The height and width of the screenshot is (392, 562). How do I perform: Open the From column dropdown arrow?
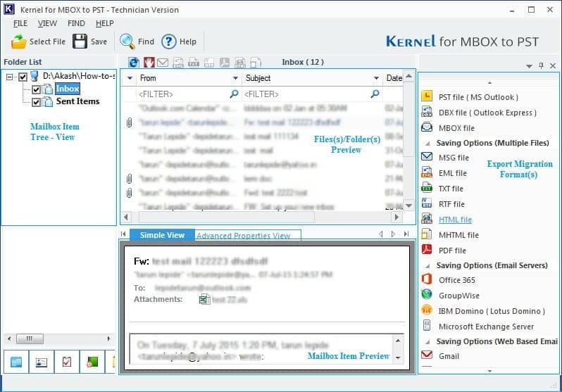pos(235,78)
